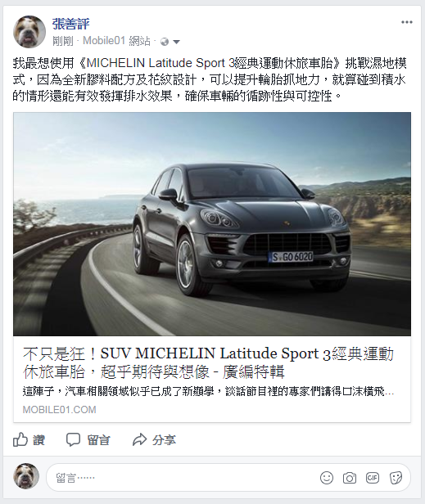This screenshot has height=504, width=425.
Task: Open the sticker picker icon
Action: pos(396,478)
